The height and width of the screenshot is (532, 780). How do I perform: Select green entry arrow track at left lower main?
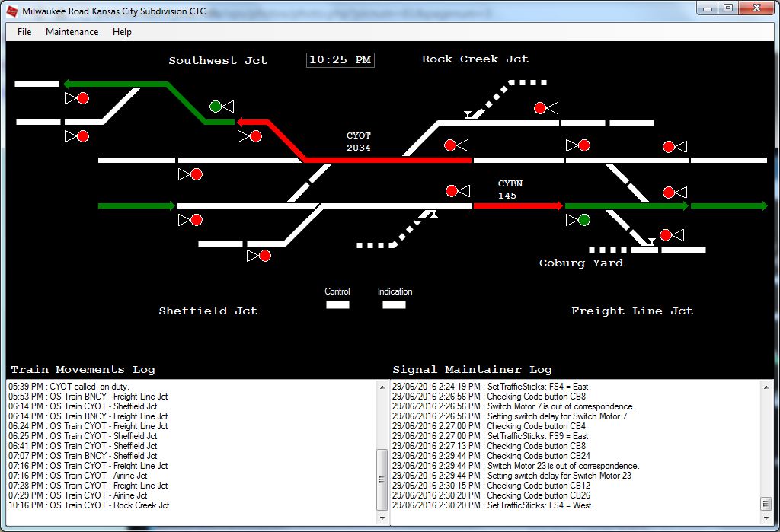(137, 205)
